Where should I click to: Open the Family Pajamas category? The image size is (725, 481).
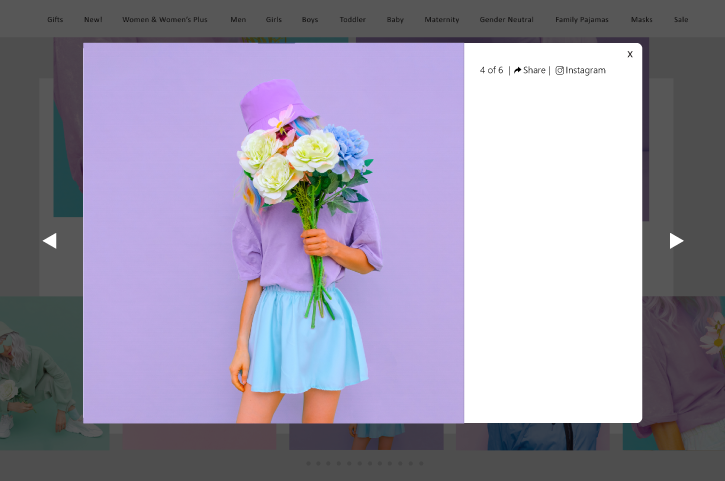582,19
